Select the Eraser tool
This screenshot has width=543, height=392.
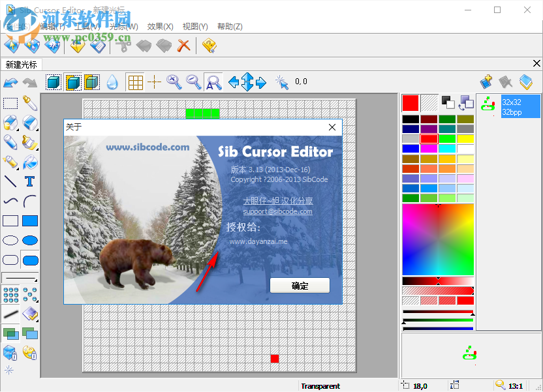click(29, 123)
